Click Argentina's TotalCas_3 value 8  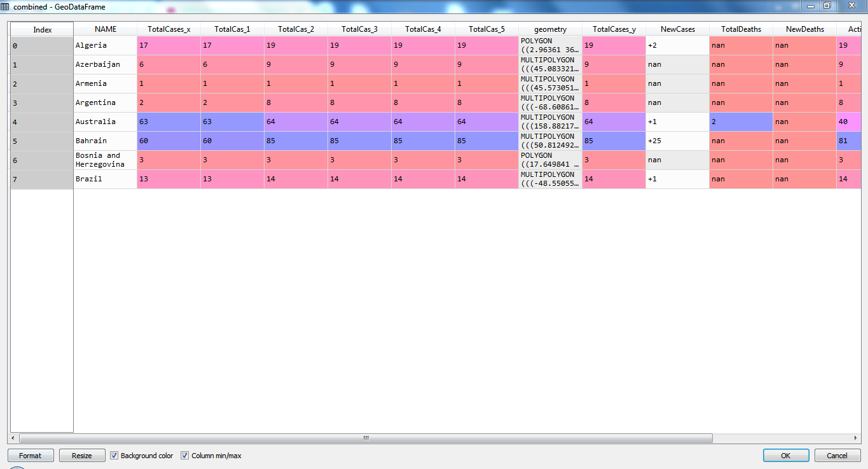pos(360,103)
